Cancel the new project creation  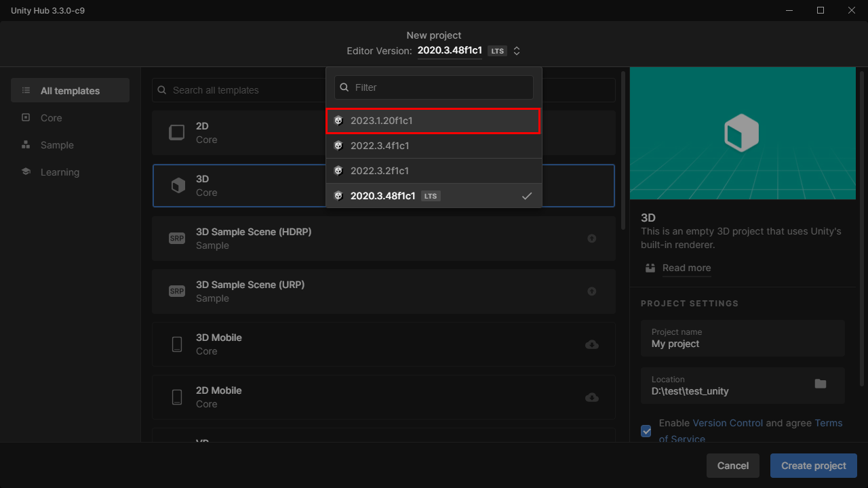pos(732,466)
